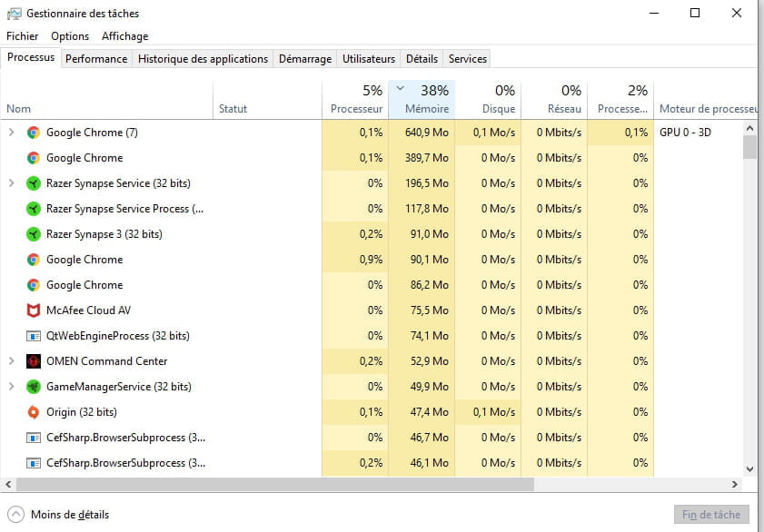Expand the Razer Synapse Service (32 bits) group
The width and height of the screenshot is (764, 532).
[12, 183]
